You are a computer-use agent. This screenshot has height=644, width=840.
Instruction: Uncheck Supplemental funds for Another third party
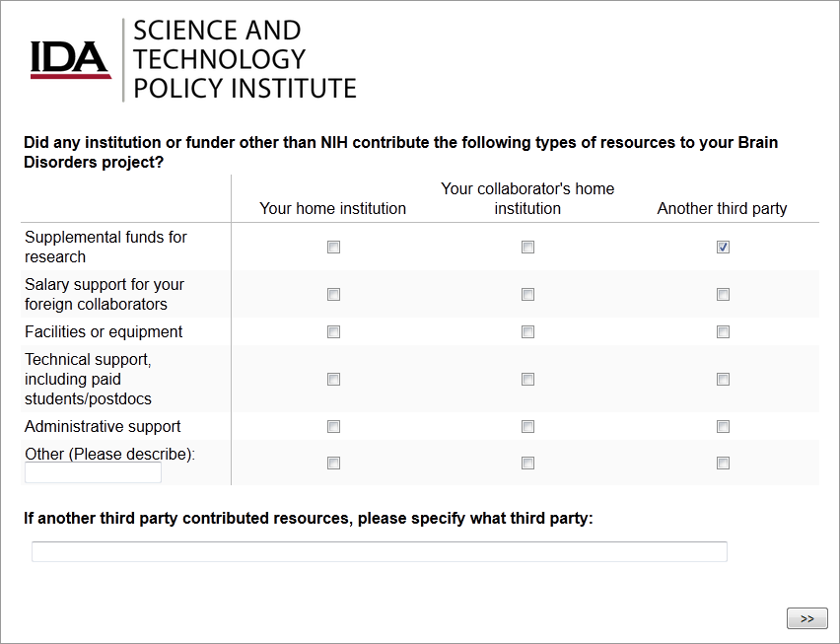coord(723,248)
